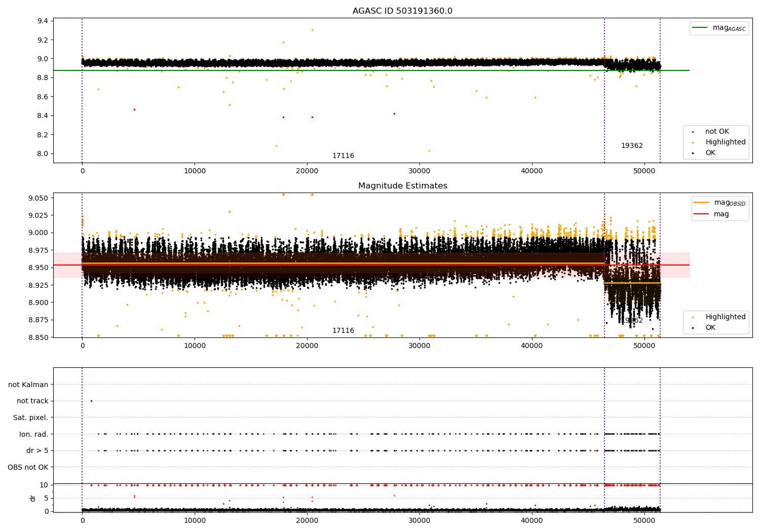Click the 'not Kalman' row label

coord(28,385)
